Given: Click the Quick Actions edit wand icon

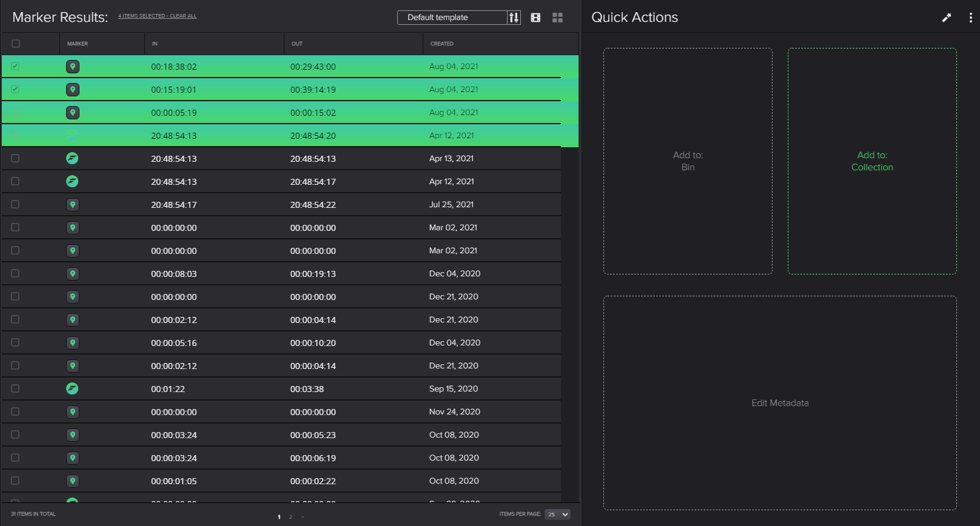Looking at the screenshot, I should [x=946, y=18].
